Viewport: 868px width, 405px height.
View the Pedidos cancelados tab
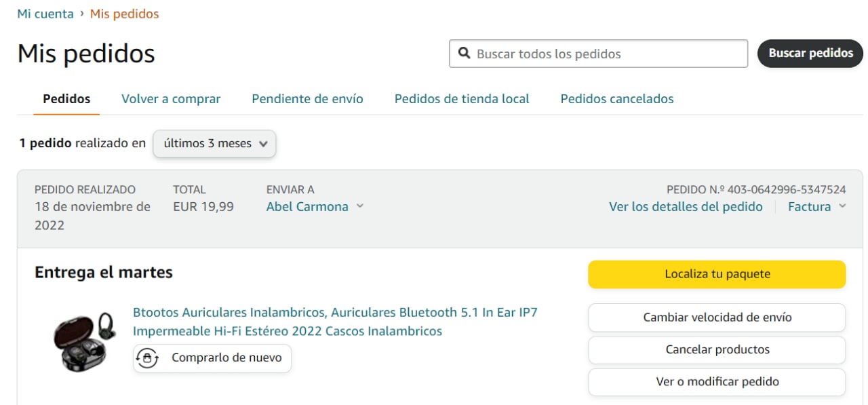tap(616, 99)
